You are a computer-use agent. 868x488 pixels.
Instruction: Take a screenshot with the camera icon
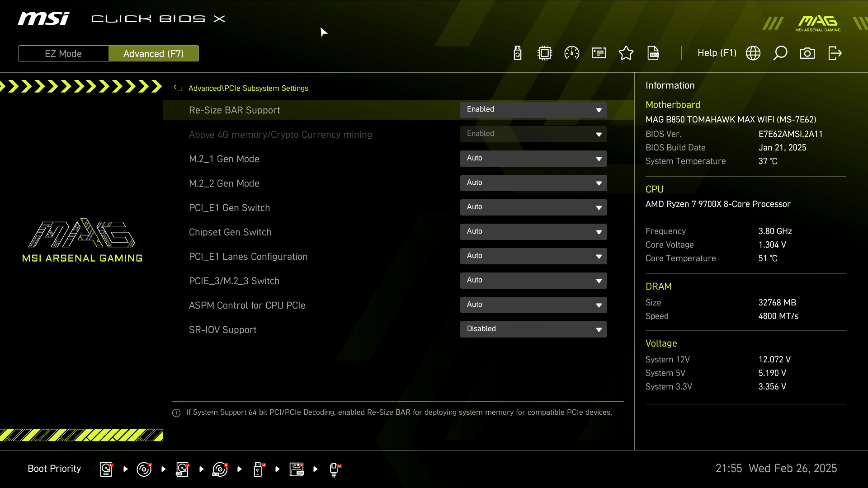807,53
